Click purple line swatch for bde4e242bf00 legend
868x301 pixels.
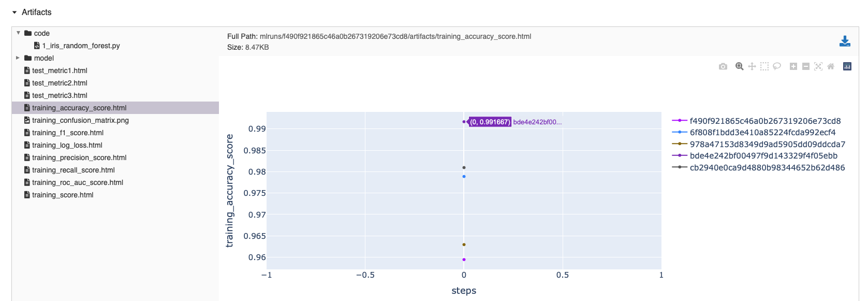(679, 155)
